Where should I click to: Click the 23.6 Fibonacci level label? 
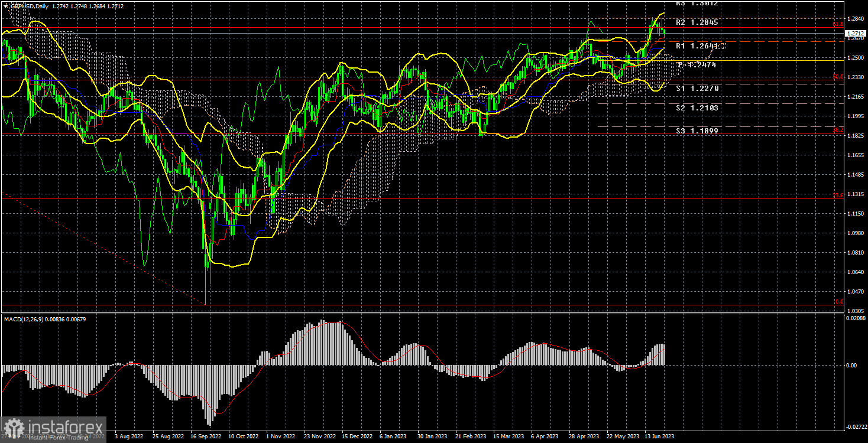tap(838, 196)
